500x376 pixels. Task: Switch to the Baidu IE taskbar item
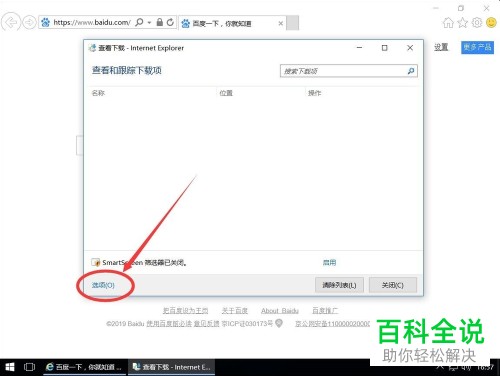(x=84, y=367)
